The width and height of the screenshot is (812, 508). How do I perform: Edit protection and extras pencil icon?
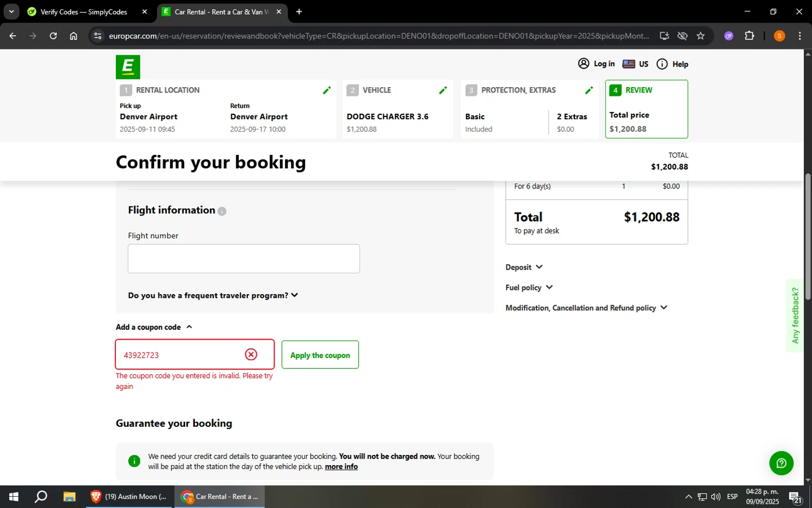coord(589,90)
